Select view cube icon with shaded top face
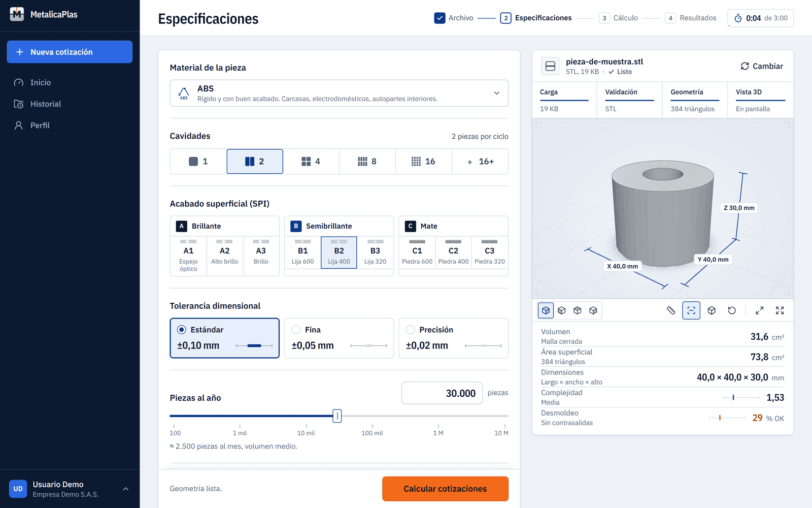The image size is (812, 508). pyautogui.click(x=577, y=310)
